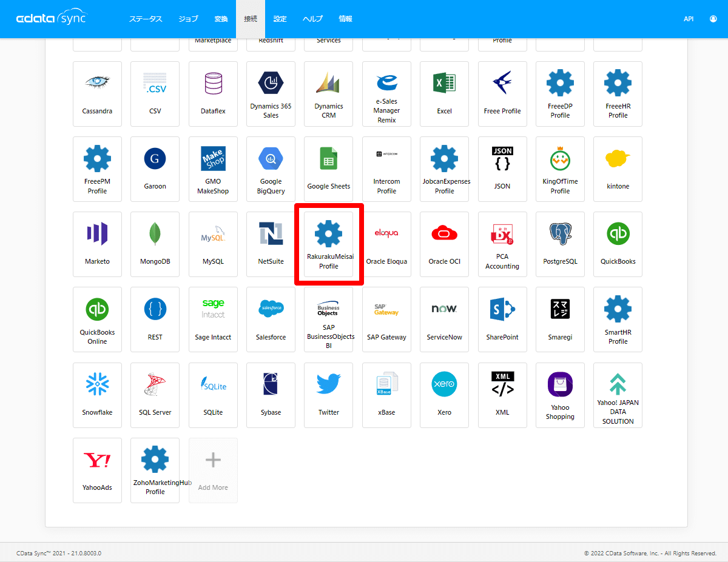Select Dynamics 365 Sales connector
Viewport: 728px width, 562px height.
tap(271, 94)
